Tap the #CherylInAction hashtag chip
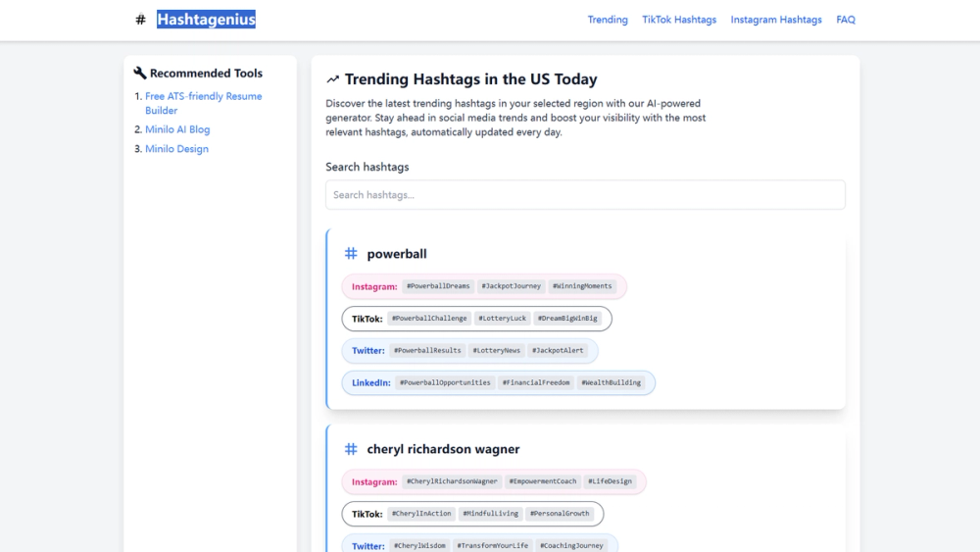 [x=421, y=513]
